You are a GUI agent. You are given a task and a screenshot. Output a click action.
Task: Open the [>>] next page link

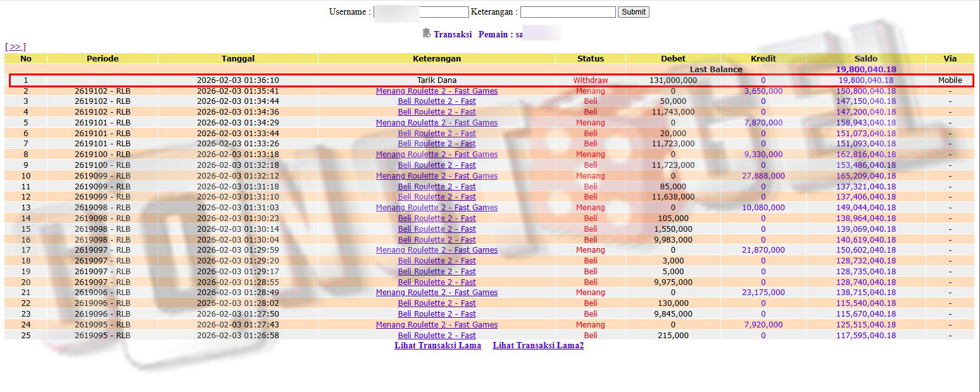[x=15, y=47]
